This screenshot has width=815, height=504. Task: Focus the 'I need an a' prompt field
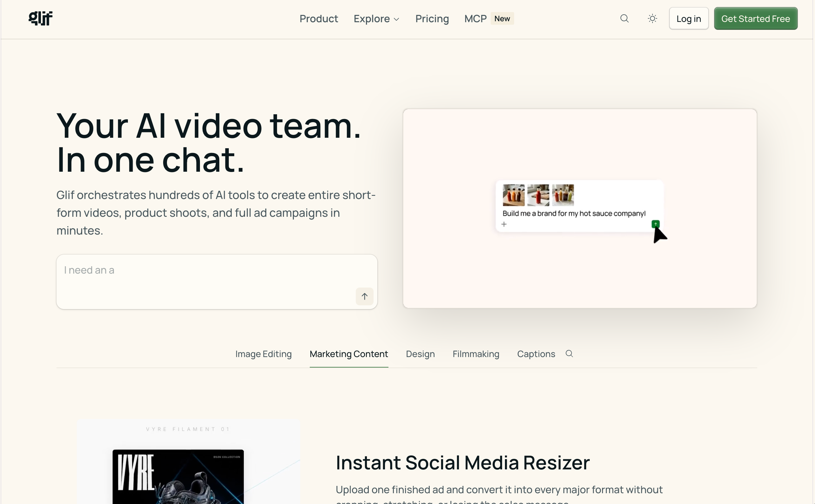tap(217, 282)
